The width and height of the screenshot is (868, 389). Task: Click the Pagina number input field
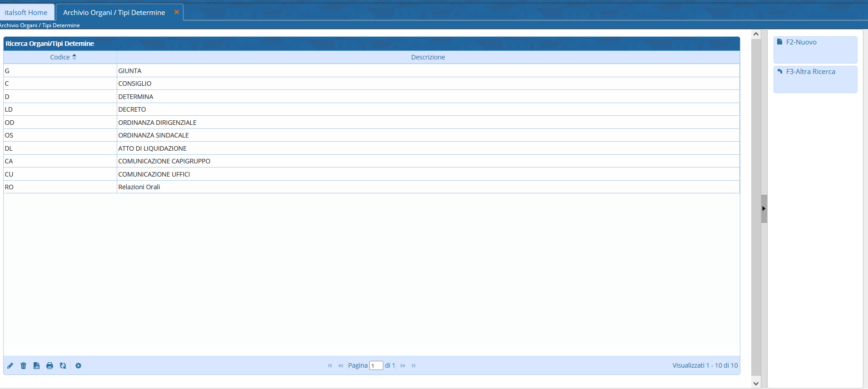[x=376, y=366]
